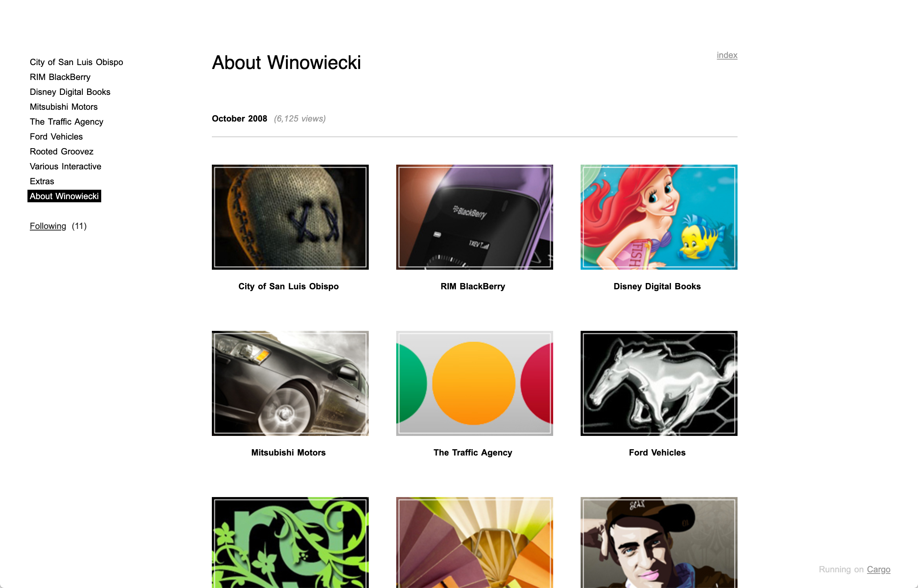Select Rooted Groovez in sidebar menu
The width and height of the screenshot is (918, 588).
[62, 151]
